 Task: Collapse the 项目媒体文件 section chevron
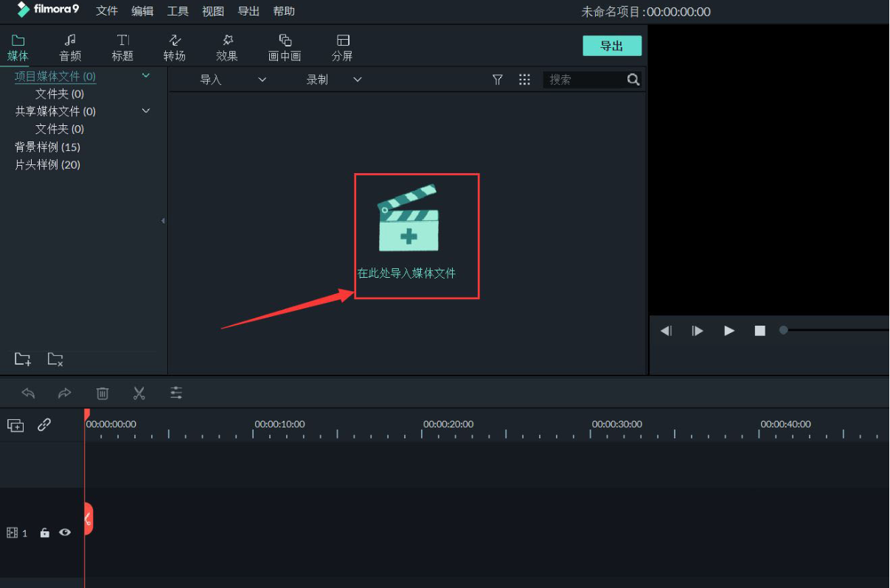click(x=146, y=74)
